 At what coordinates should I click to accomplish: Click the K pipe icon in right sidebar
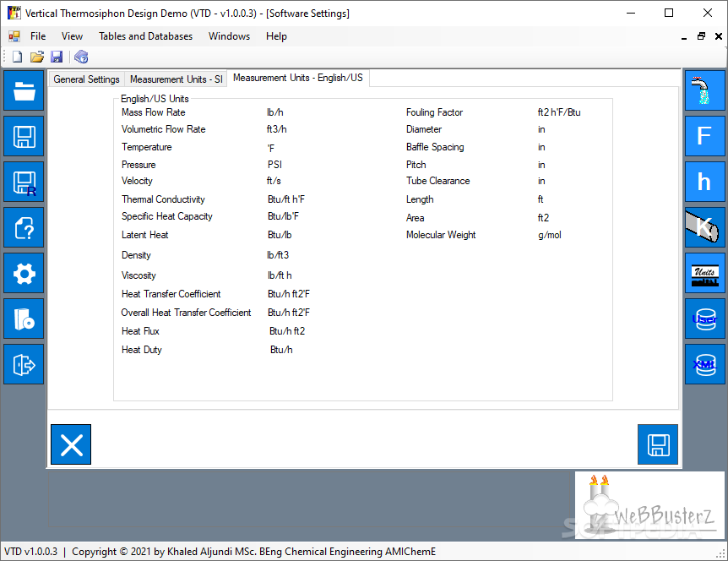(x=705, y=227)
